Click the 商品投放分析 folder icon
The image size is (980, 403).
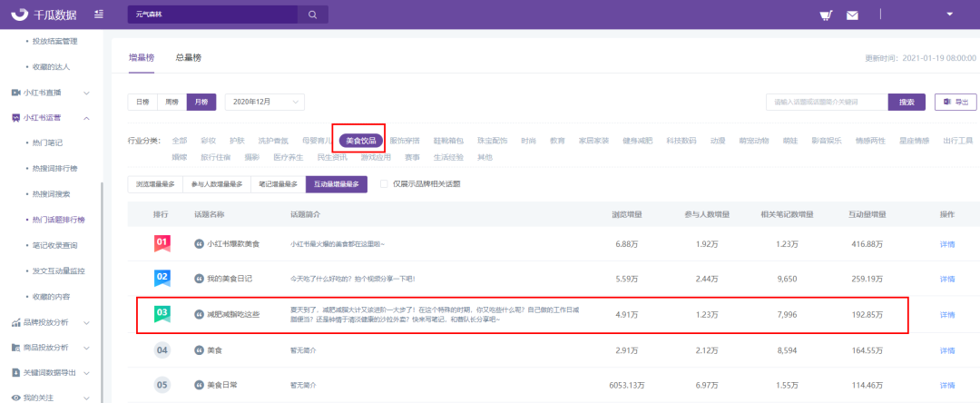point(16,348)
